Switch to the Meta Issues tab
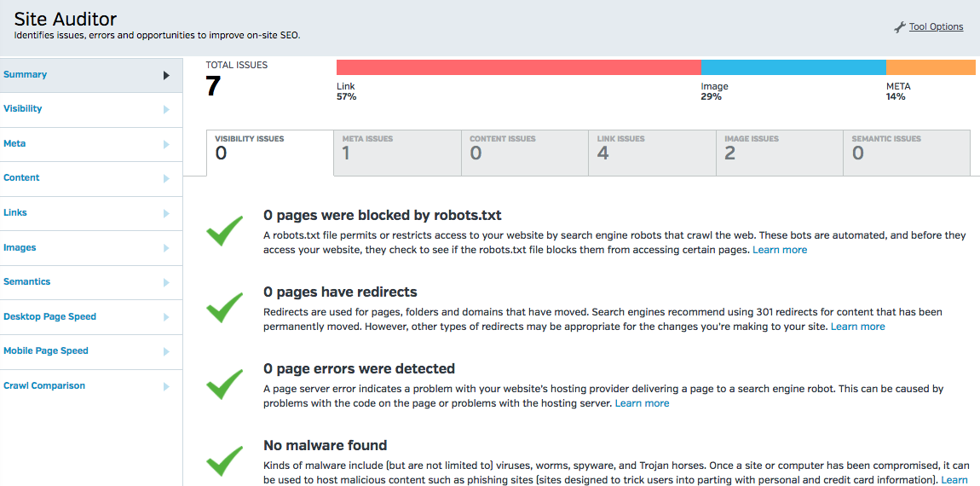The width and height of the screenshot is (980, 486). 397,153
